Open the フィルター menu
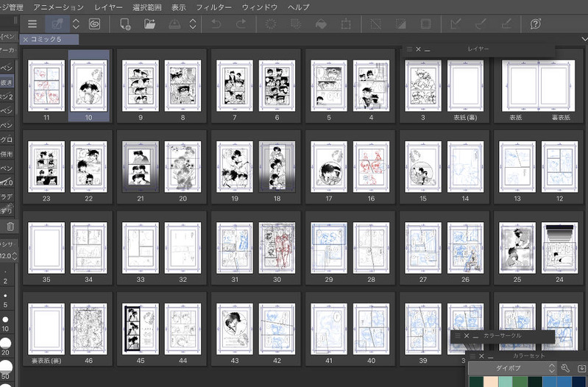 213,7
